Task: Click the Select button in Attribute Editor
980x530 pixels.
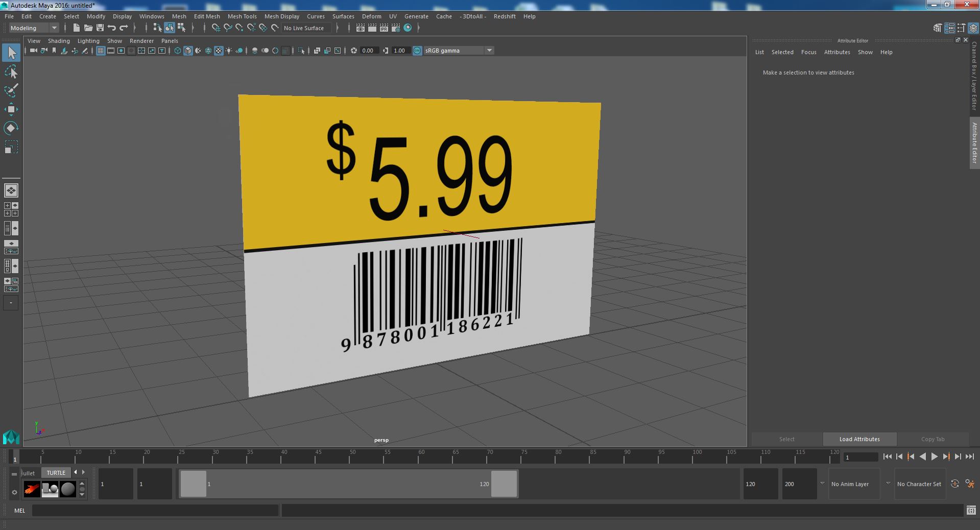Action: [x=786, y=439]
